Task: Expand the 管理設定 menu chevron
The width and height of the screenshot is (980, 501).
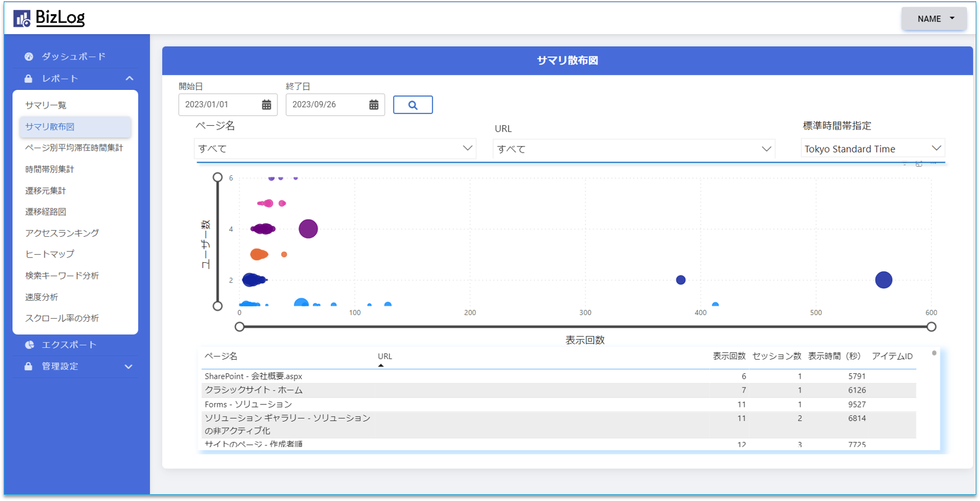Action: coord(129,366)
